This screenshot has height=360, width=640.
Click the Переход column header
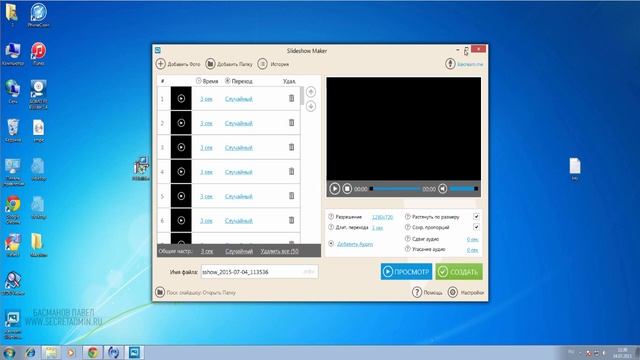tap(239, 81)
